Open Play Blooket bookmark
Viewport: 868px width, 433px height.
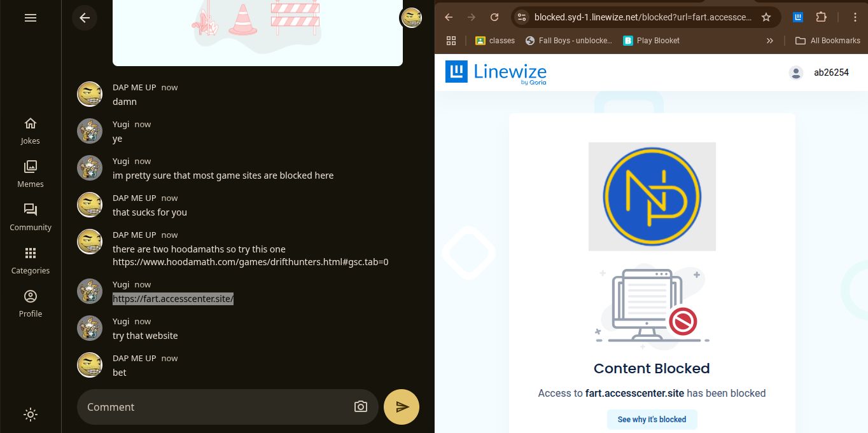click(651, 41)
